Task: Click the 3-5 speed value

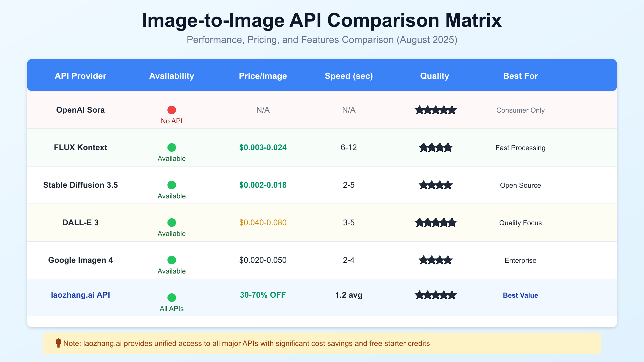Action: [x=349, y=223]
